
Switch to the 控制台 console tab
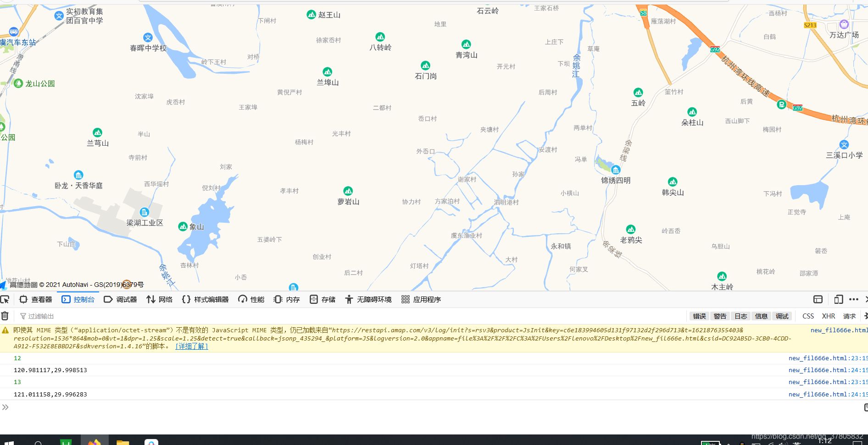click(78, 299)
